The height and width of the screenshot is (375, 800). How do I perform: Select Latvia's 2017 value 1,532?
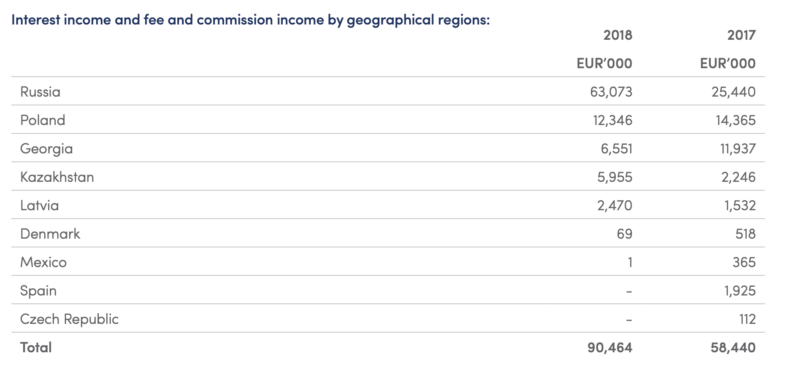[x=739, y=206]
